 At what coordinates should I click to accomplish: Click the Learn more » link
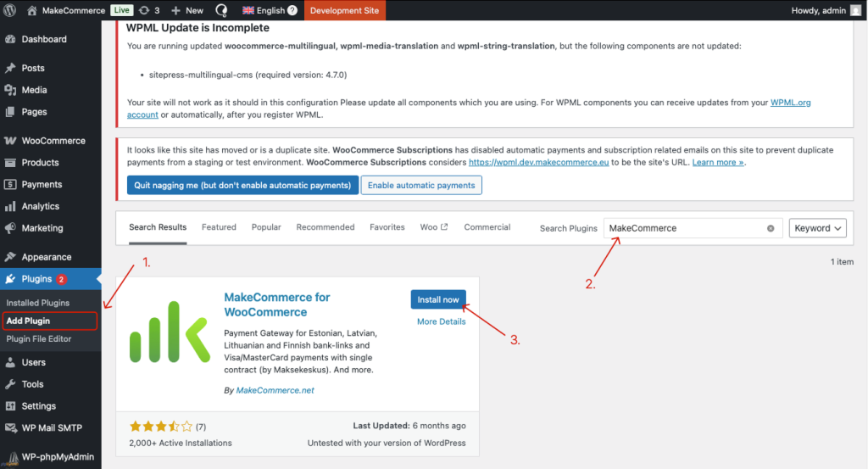[x=718, y=162]
